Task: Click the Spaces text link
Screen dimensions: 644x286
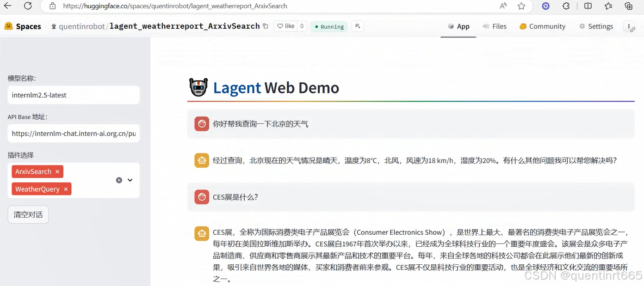Action: click(x=29, y=26)
